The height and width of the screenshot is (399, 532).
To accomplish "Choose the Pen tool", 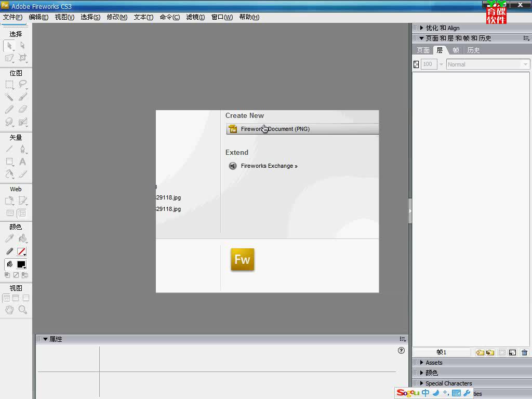I will (x=22, y=149).
